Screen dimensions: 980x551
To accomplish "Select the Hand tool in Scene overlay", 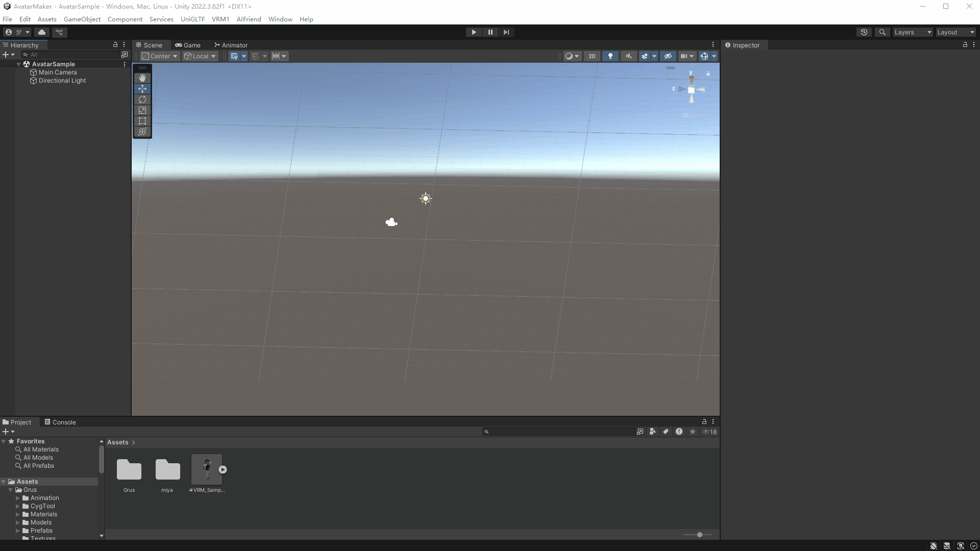I will (142, 78).
